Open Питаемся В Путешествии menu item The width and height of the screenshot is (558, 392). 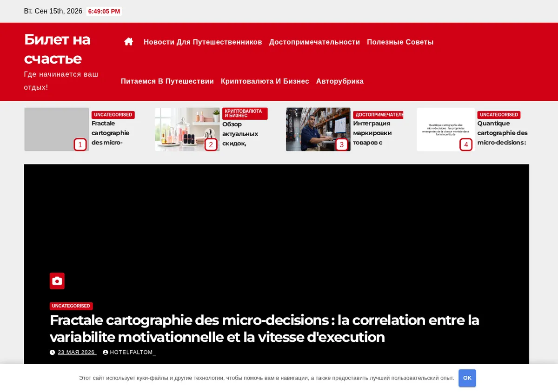click(x=167, y=81)
